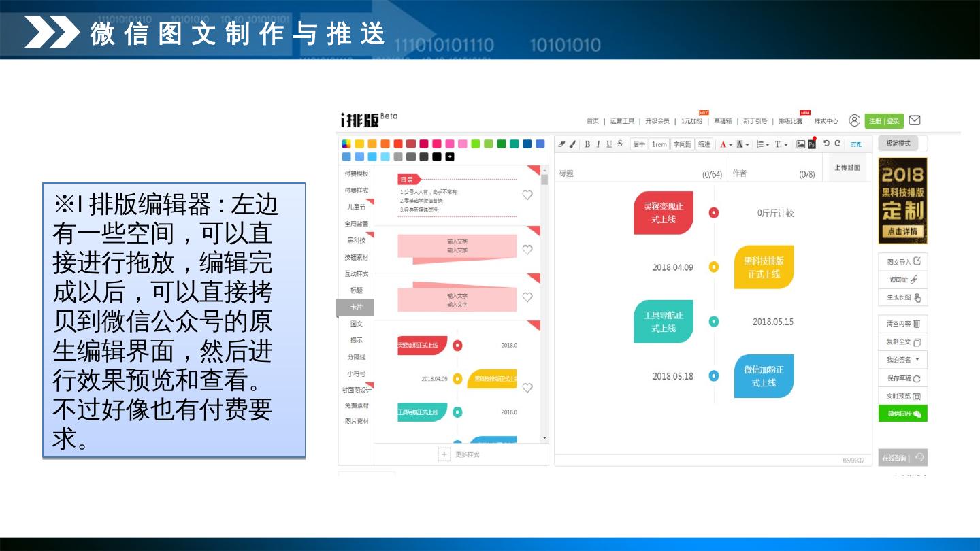The width and height of the screenshot is (980, 551).
Task: Open the text background color dropdown
Action: click(742, 144)
